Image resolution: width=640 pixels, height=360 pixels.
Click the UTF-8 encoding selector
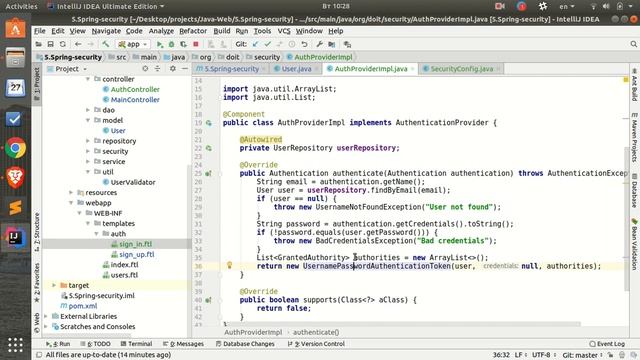pyautogui.click(x=543, y=355)
